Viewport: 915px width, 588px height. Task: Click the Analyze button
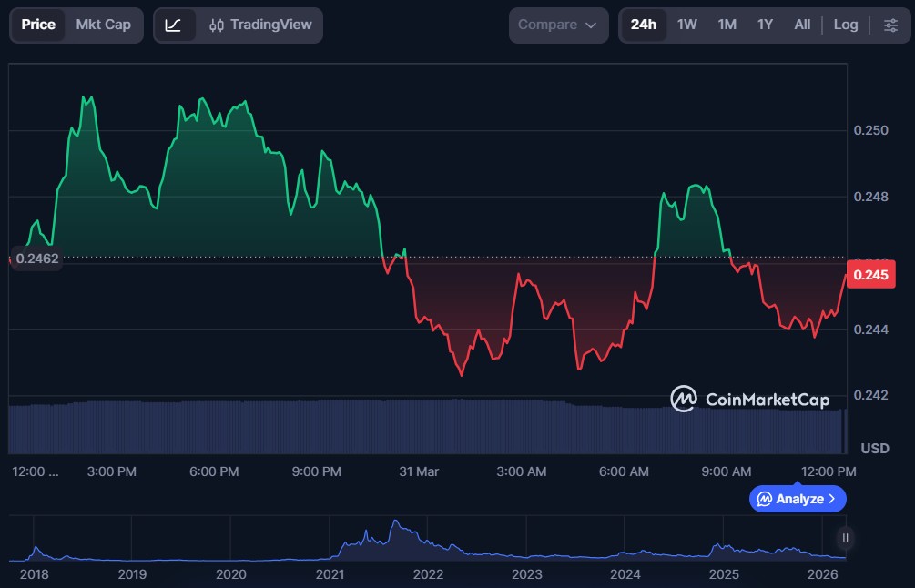797,499
